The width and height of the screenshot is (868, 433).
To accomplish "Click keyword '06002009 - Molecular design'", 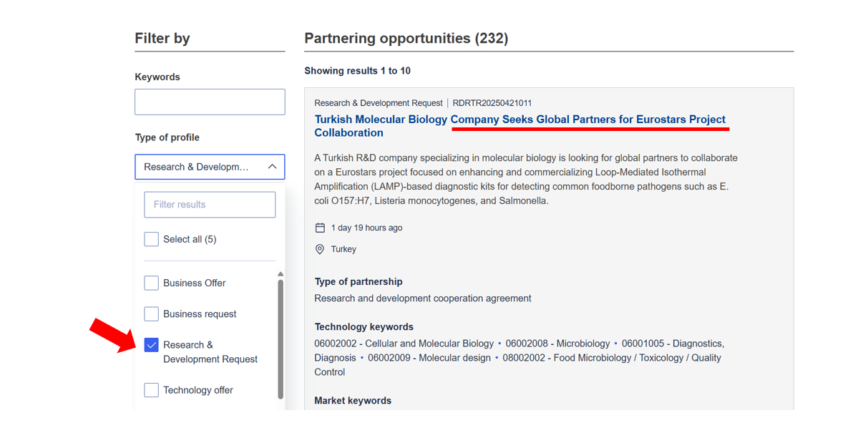I will tap(429, 358).
